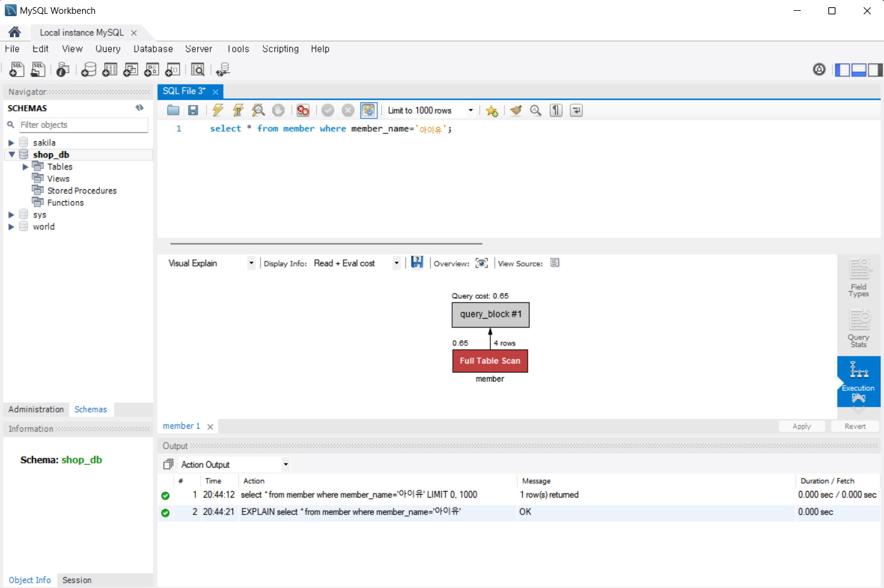Toggle word wrapping in the editor
Image resolution: width=884 pixels, height=588 pixels.
tap(576, 110)
